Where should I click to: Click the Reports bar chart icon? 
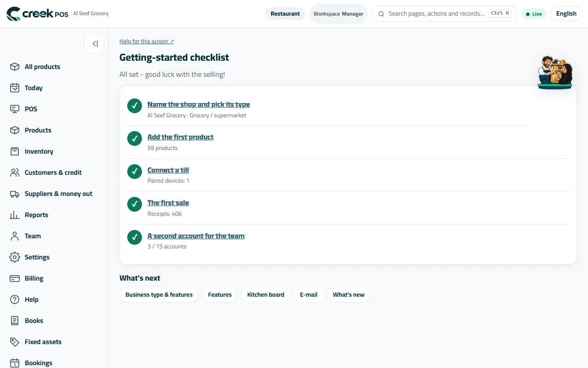pyautogui.click(x=15, y=215)
